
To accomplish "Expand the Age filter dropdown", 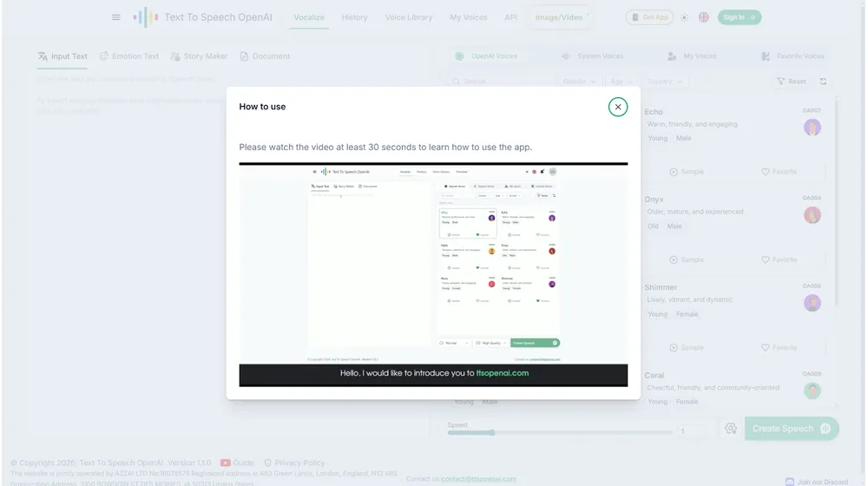I will pos(621,82).
